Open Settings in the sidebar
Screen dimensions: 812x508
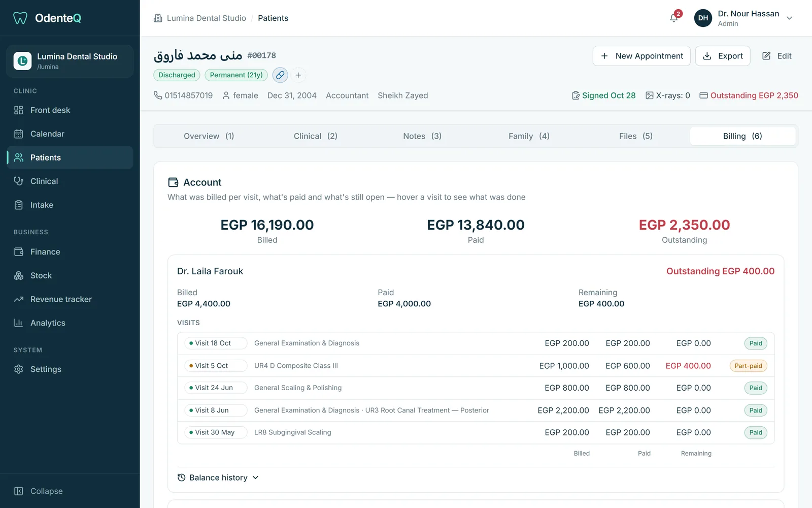pyautogui.click(x=70, y=369)
